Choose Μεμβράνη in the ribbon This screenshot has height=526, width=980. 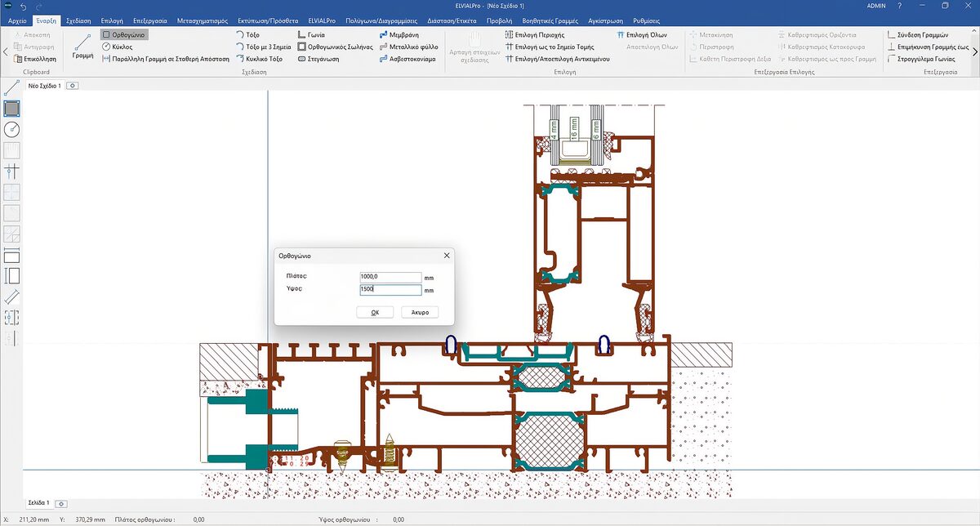click(x=399, y=35)
